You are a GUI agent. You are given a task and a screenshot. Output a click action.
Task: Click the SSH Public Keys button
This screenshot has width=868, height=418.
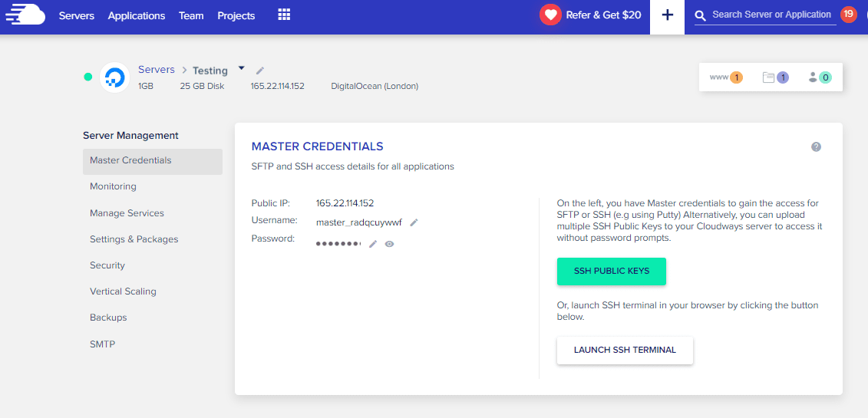[611, 272]
